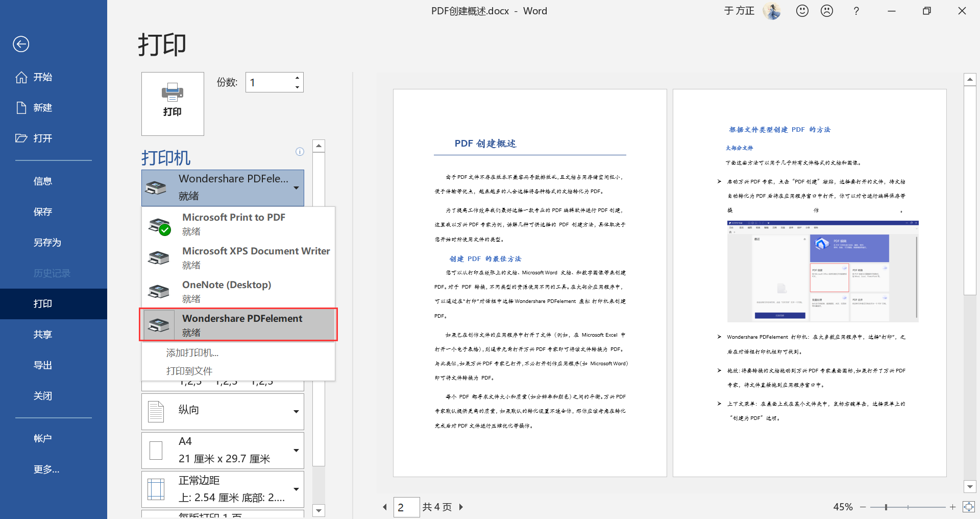The width and height of the screenshot is (980, 519).
Task: Zoom in with the plus button
Action: click(x=952, y=507)
